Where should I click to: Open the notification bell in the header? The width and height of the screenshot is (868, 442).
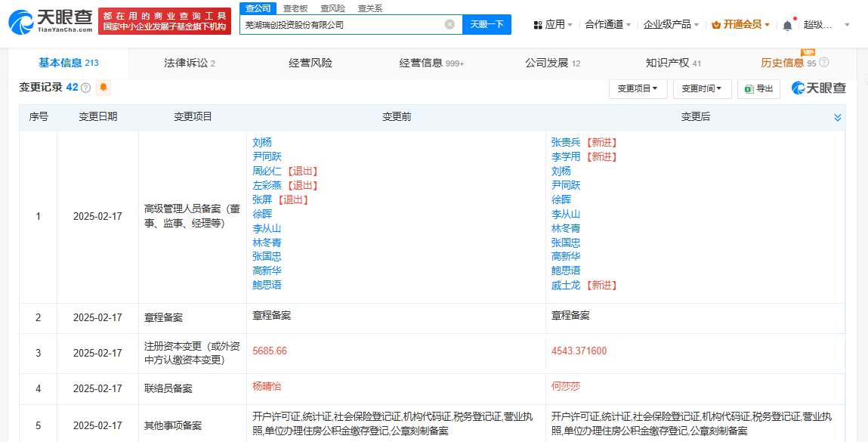(787, 25)
